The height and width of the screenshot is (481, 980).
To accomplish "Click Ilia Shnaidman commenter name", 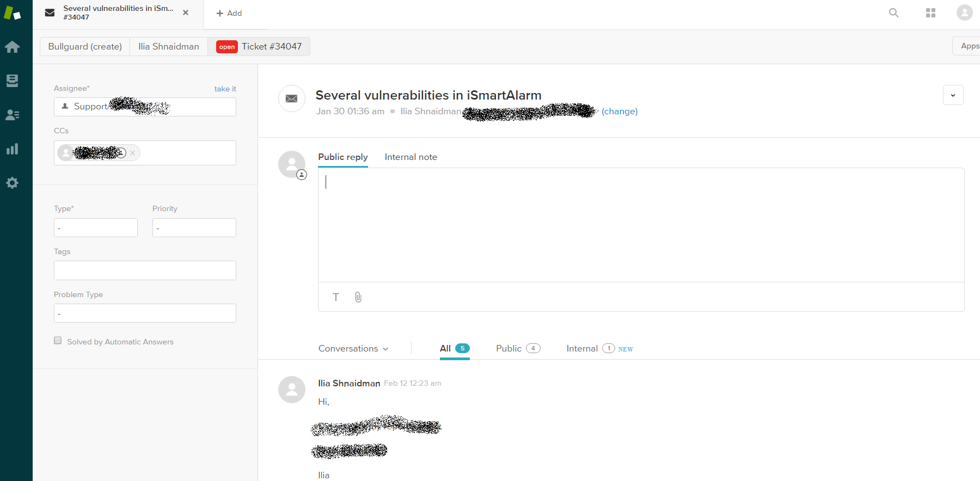I will pos(349,383).
